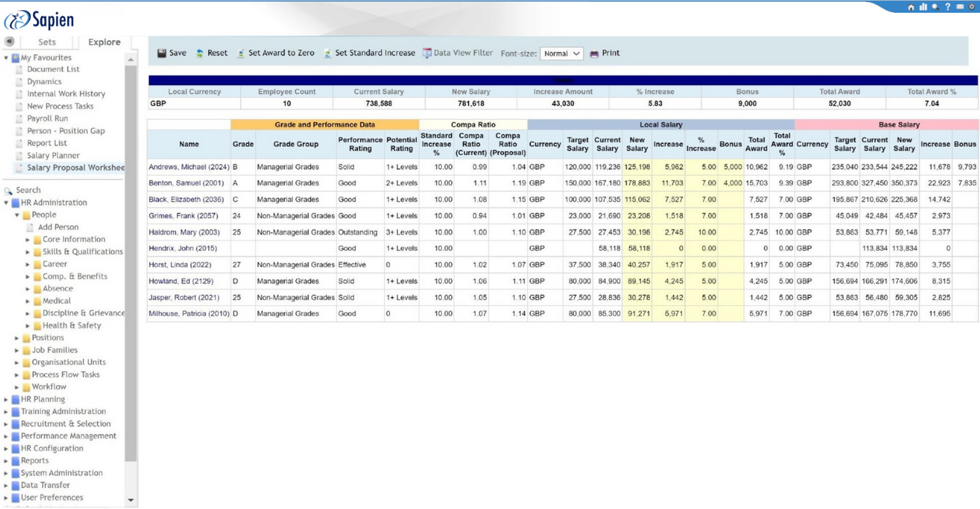Open the bar chart dashboard icon
This screenshot has width=980, height=509.
923,7
